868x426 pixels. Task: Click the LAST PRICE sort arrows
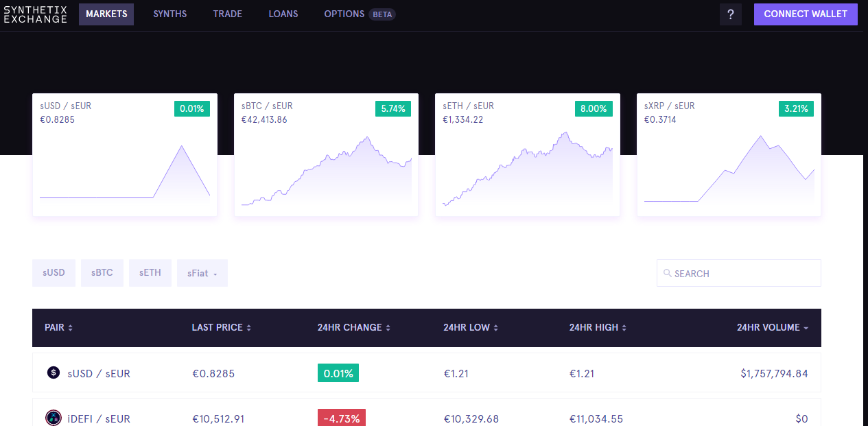[x=248, y=327]
